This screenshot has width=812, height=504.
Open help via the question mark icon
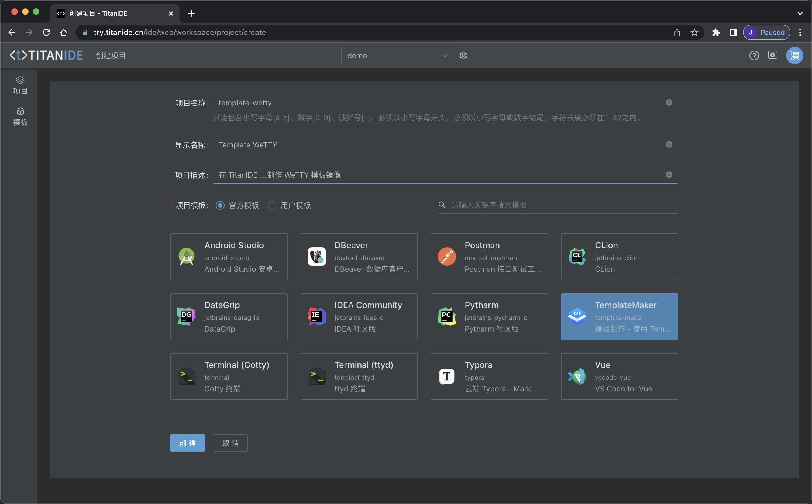[x=754, y=55]
